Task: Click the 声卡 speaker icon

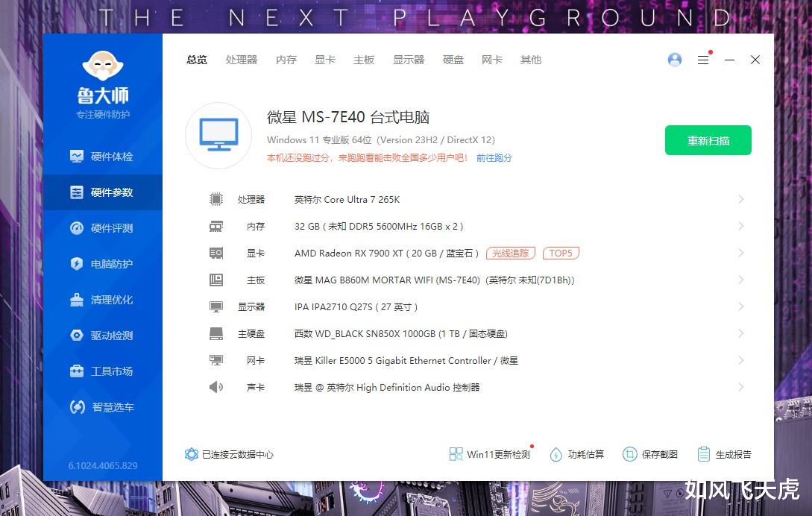Action: point(216,387)
